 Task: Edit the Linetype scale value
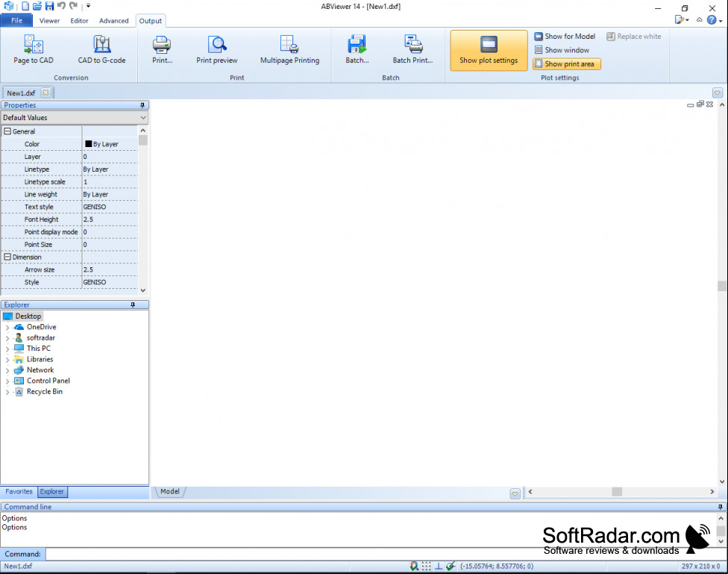tap(110, 181)
